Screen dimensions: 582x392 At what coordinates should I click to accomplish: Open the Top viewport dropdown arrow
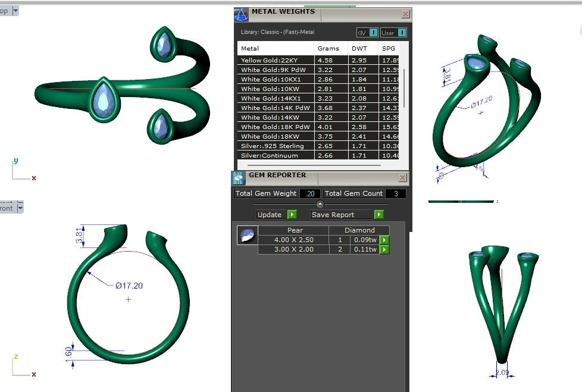pyautogui.click(x=15, y=11)
